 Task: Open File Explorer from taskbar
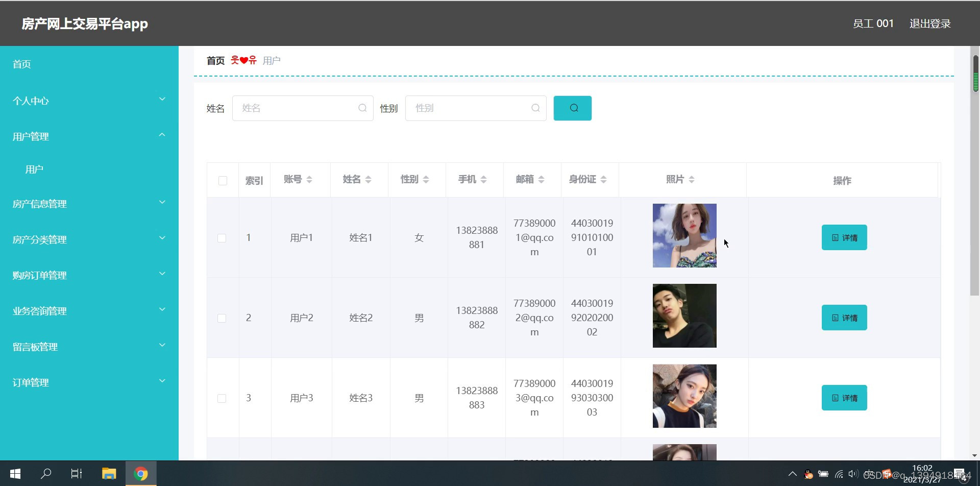tap(109, 474)
